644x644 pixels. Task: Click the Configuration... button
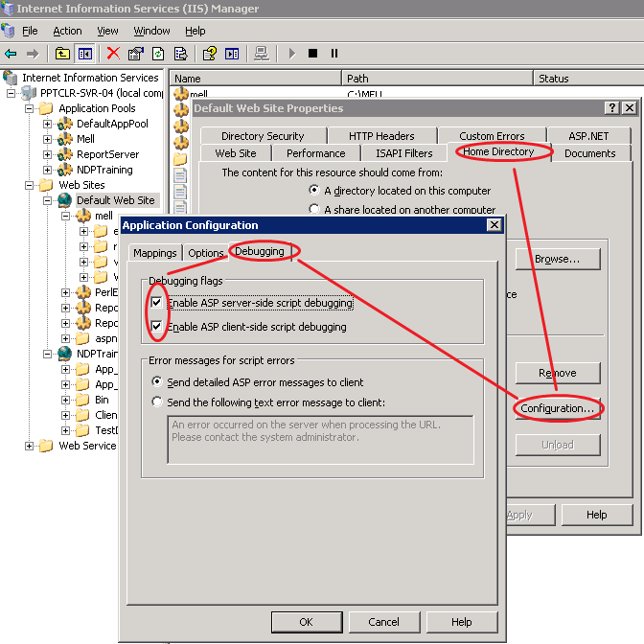558,408
